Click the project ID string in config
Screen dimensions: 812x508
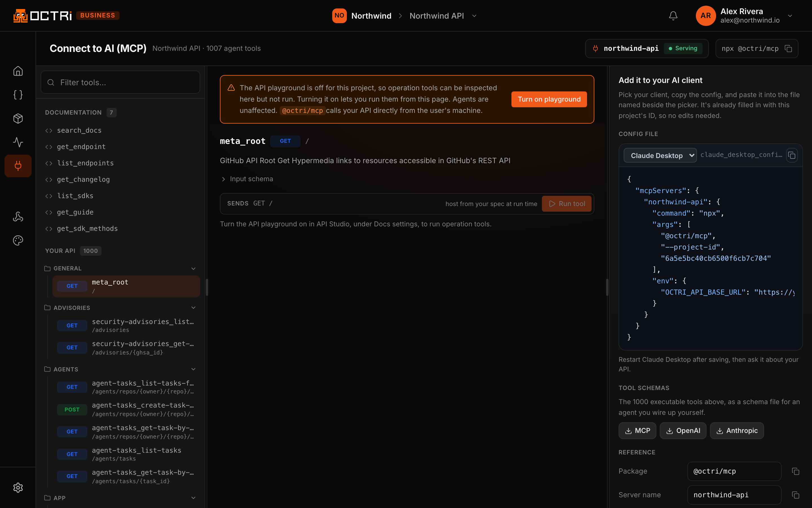[x=716, y=258]
